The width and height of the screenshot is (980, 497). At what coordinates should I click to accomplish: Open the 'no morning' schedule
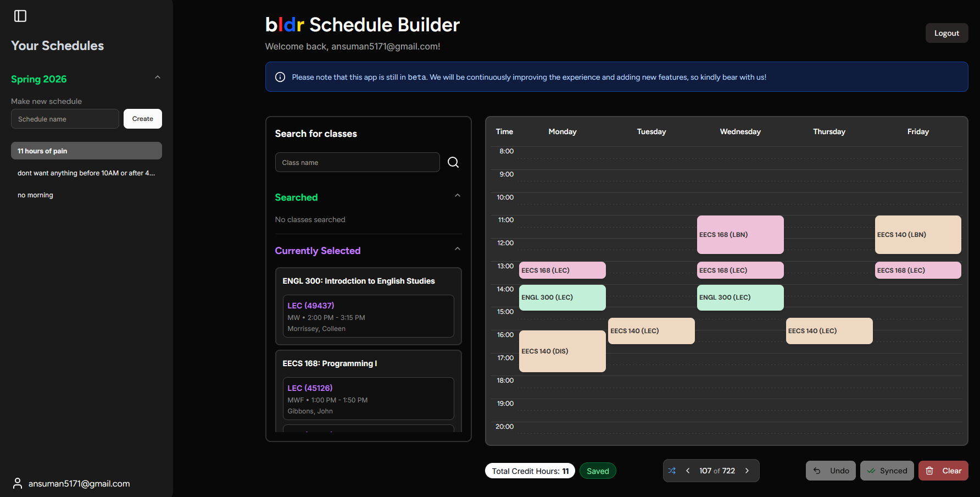[x=35, y=195]
